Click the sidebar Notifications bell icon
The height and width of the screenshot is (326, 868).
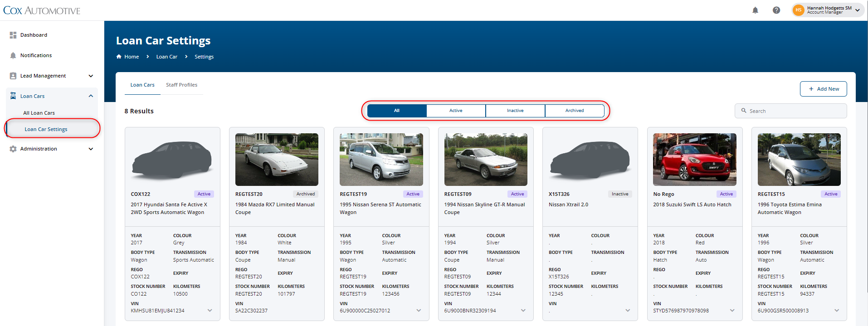13,55
